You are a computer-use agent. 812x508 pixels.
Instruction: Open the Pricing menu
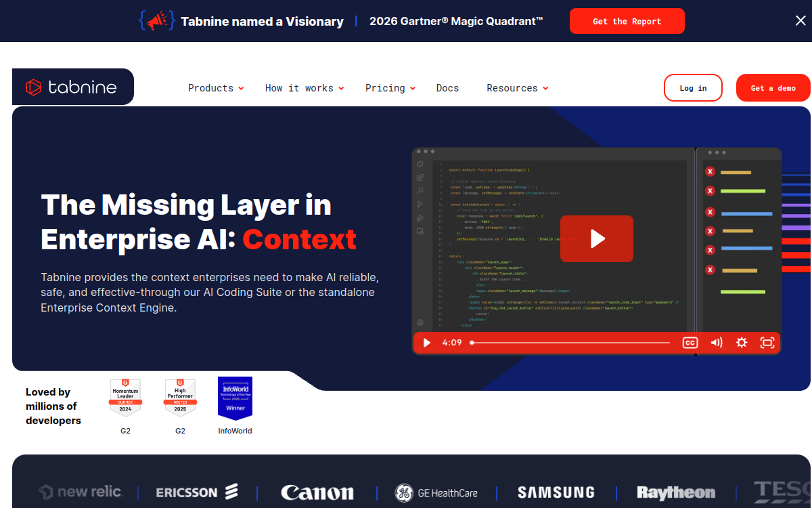385,88
